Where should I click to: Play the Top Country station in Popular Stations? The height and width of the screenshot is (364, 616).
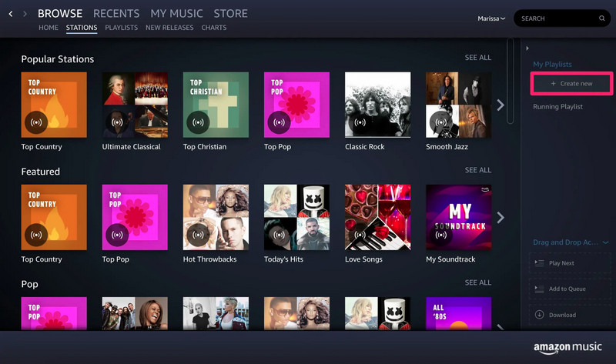pyautogui.click(x=36, y=122)
